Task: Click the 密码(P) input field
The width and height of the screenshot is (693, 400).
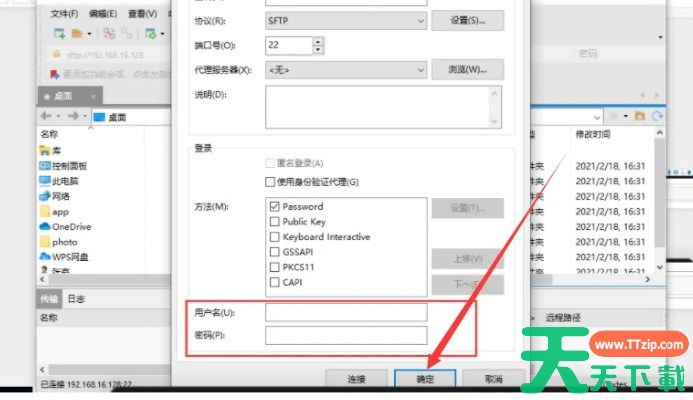Action: 346,335
